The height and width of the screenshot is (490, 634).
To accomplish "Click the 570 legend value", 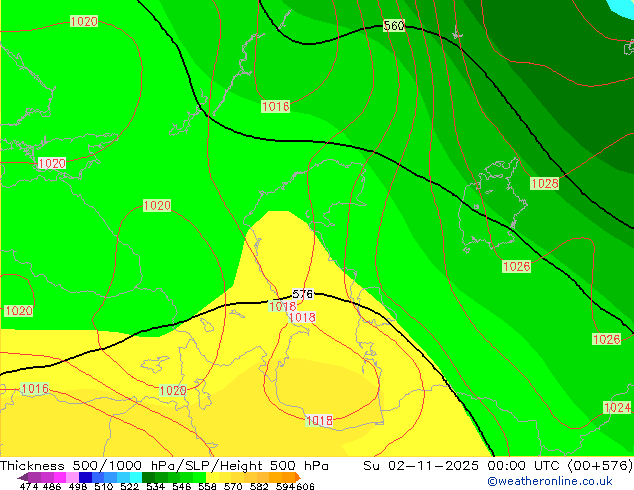I will click(233, 486).
